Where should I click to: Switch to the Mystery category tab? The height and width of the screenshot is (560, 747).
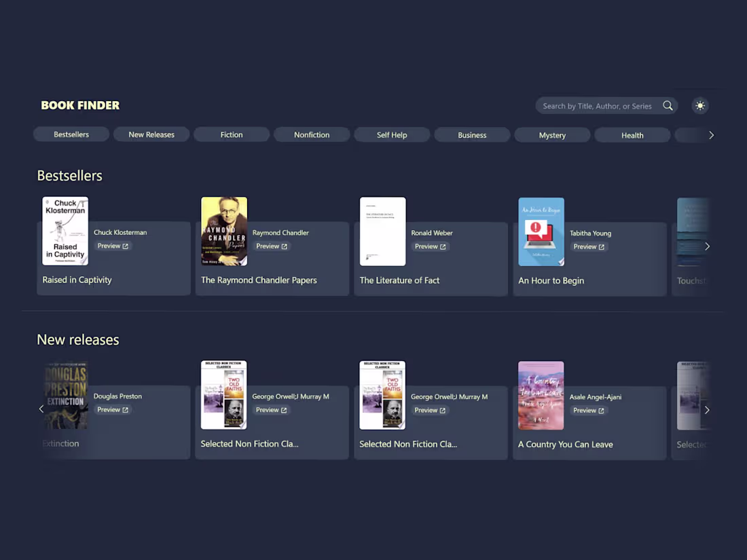point(552,134)
